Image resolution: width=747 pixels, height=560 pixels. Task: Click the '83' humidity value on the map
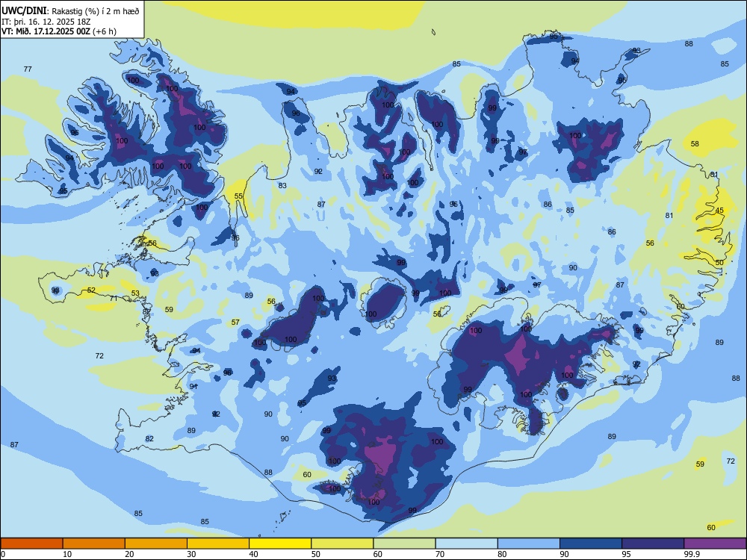click(282, 185)
